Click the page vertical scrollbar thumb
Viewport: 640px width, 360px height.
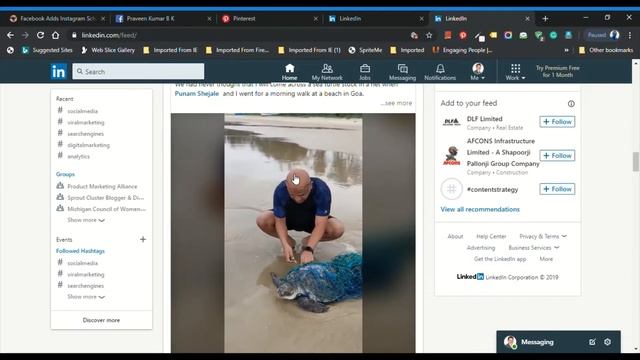[x=636, y=162]
